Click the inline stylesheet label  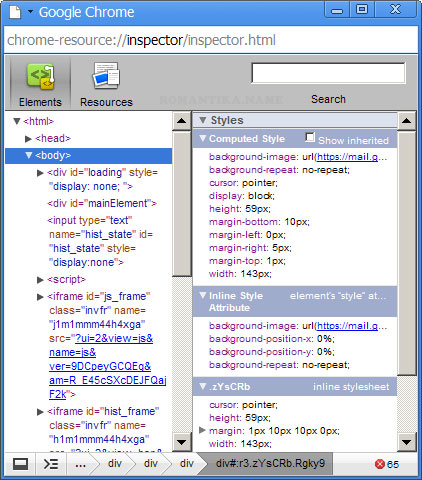pyautogui.click(x=351, y=387)
